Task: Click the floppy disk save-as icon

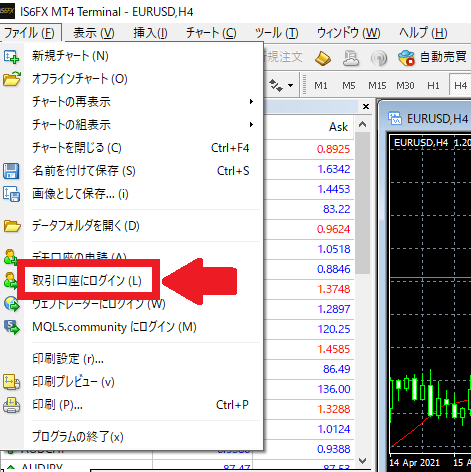Action: (11, 171)
